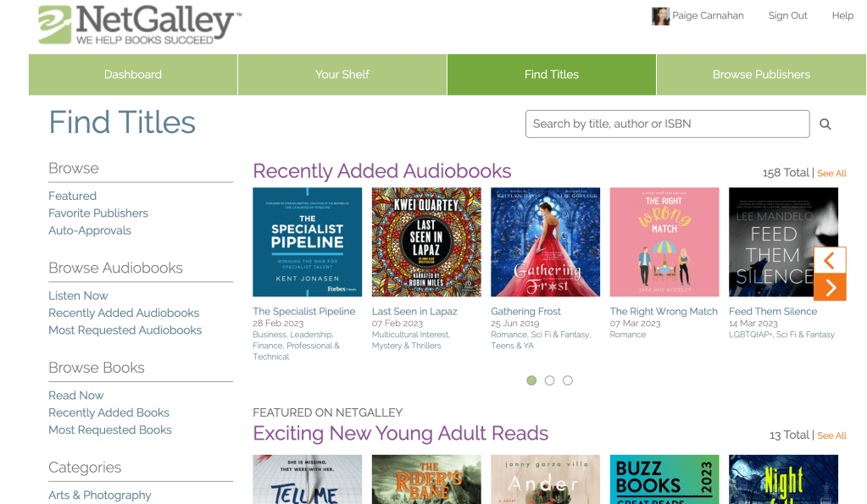The width and height of the screenshot is (867, 504).
Task: Browse Most Requested Audiobooks link
Action: (x=125, y=330)
